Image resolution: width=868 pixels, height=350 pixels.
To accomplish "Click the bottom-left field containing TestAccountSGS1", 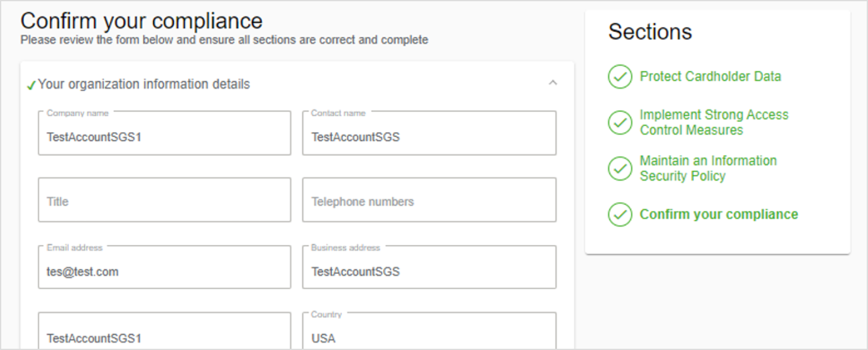I will [x=164, y=331].
